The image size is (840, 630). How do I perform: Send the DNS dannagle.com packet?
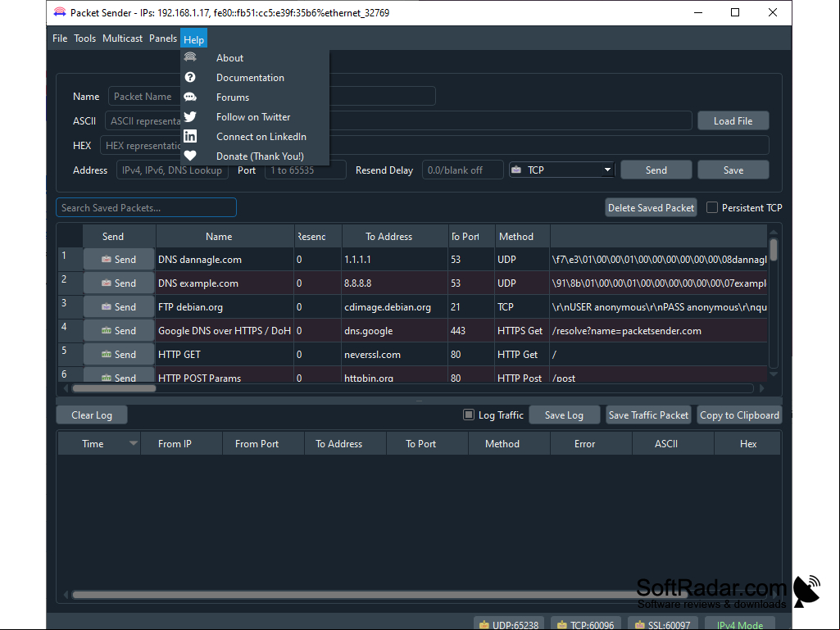119,259
